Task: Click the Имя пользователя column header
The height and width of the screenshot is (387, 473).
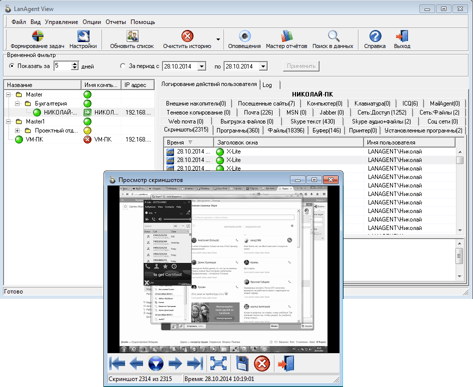Action: pyautogui.click(x=409, y=143)
